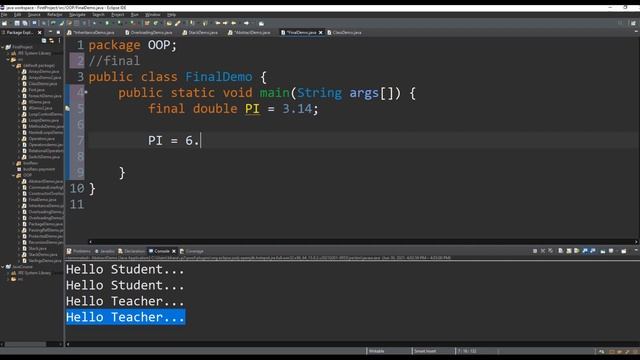Switch to the ClassDemo.java editor tab
The height and width of the screenshot is (360, 640).
pos(344,33)
